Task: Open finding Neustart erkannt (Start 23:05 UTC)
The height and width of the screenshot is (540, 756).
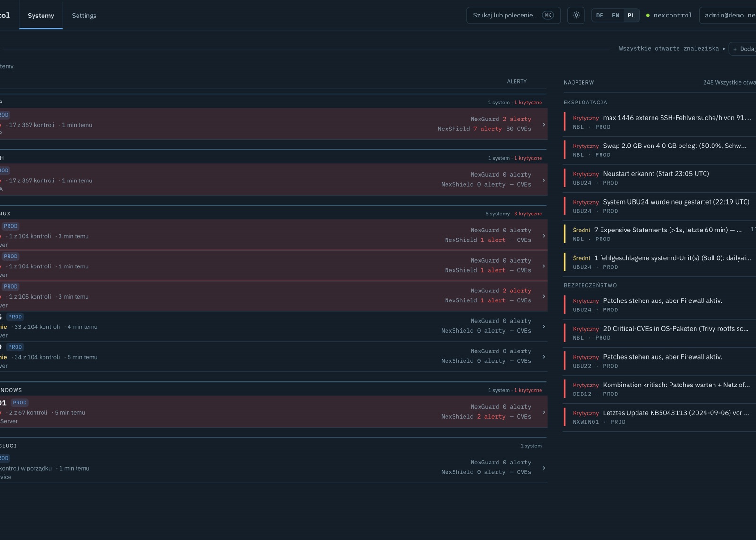Action: [660, 178]
